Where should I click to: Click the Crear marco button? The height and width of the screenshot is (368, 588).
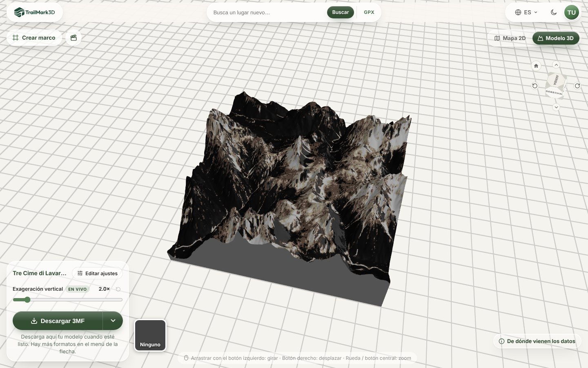34,38
